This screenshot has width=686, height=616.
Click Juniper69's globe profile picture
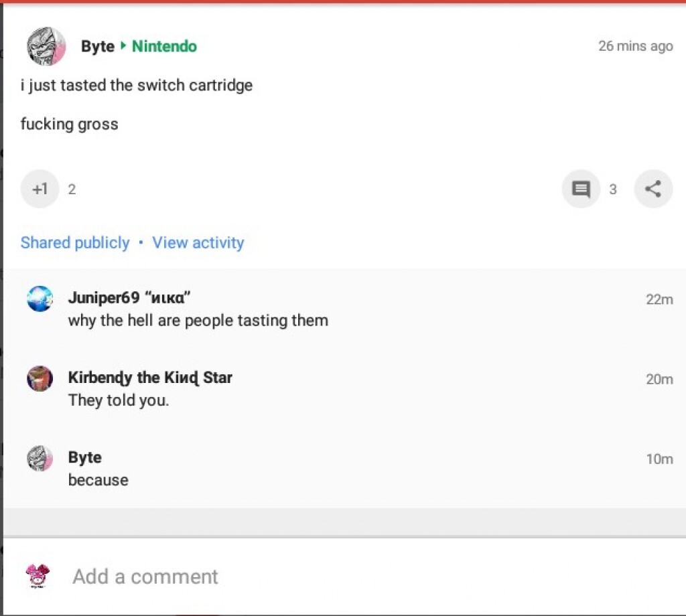coord(40,299)
